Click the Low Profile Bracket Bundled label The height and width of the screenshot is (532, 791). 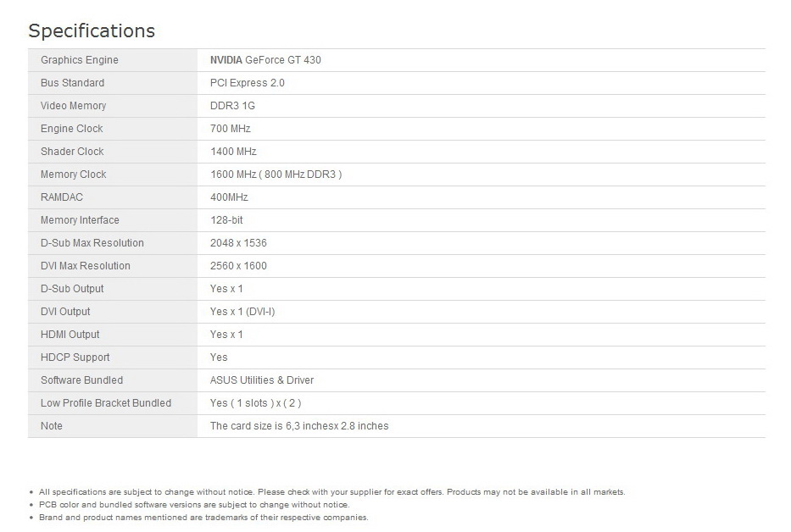pyautogui.click(x=106, y=403)
